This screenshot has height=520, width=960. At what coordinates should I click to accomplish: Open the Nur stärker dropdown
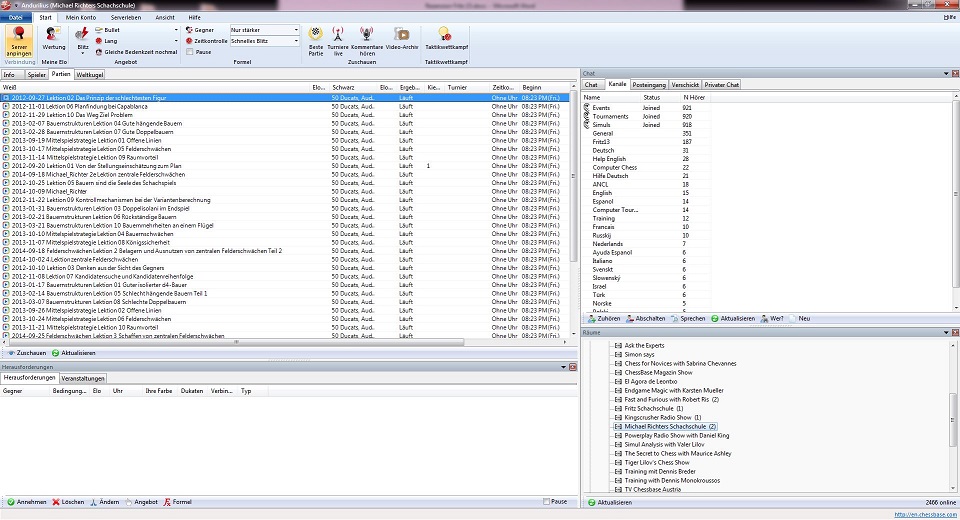(264, 30)
